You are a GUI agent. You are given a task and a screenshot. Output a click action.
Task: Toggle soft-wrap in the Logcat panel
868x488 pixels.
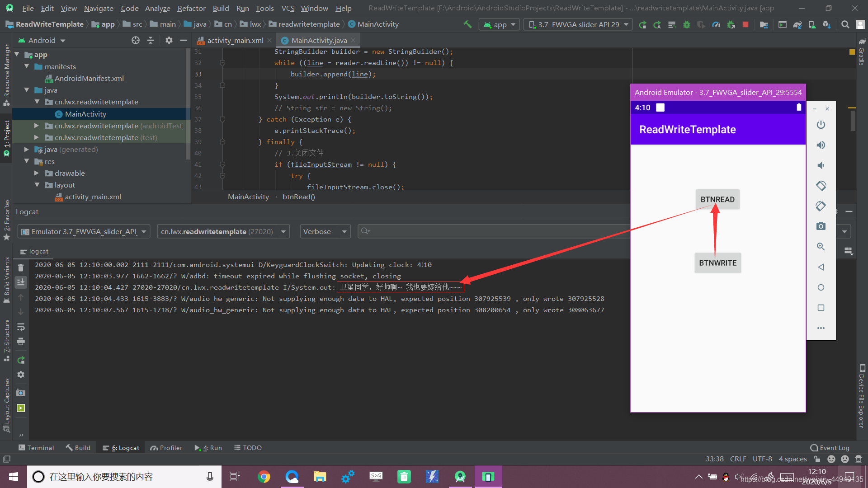21,326
